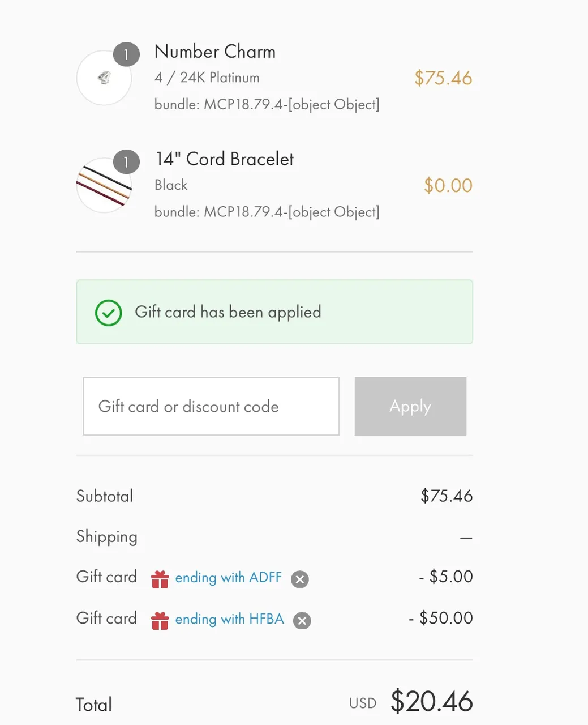
Task: Open the Cord Bracelet product thumbnail
Action: click(x=104, y=186)
